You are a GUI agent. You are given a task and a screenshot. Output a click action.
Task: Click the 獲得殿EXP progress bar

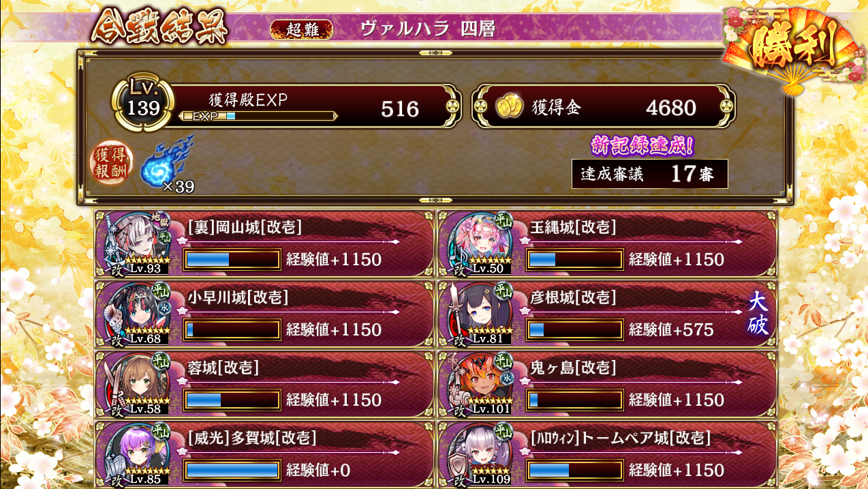258,116
